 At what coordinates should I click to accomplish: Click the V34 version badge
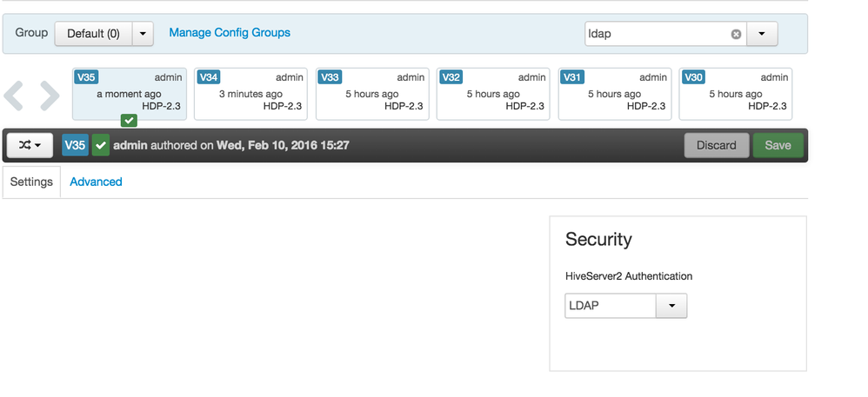tap(209, 77)
